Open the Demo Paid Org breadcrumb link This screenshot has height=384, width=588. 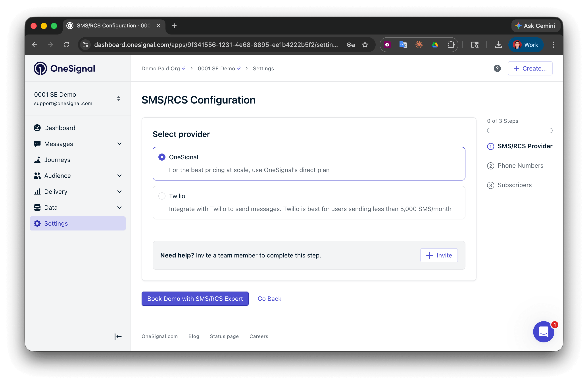pyautogui.click(x=161, y=68)
